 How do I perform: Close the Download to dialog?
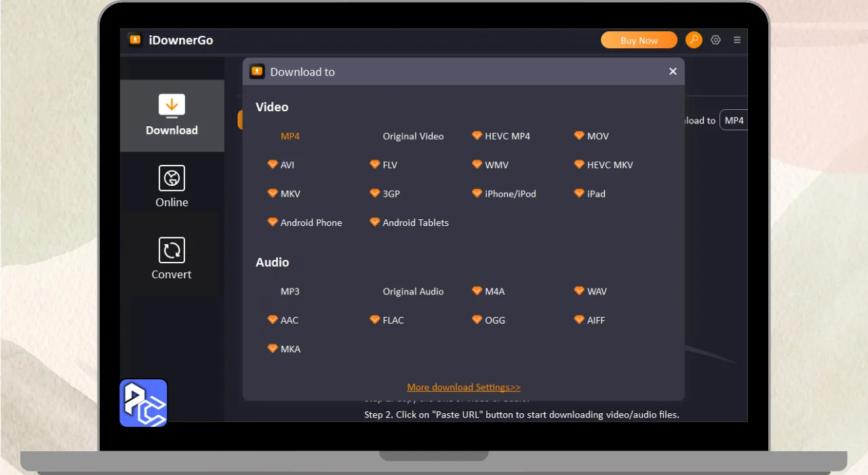pos(673,71)
